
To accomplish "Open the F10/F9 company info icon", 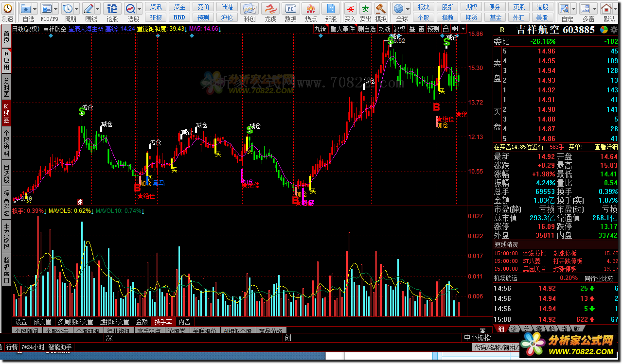I will pos(46,9).
